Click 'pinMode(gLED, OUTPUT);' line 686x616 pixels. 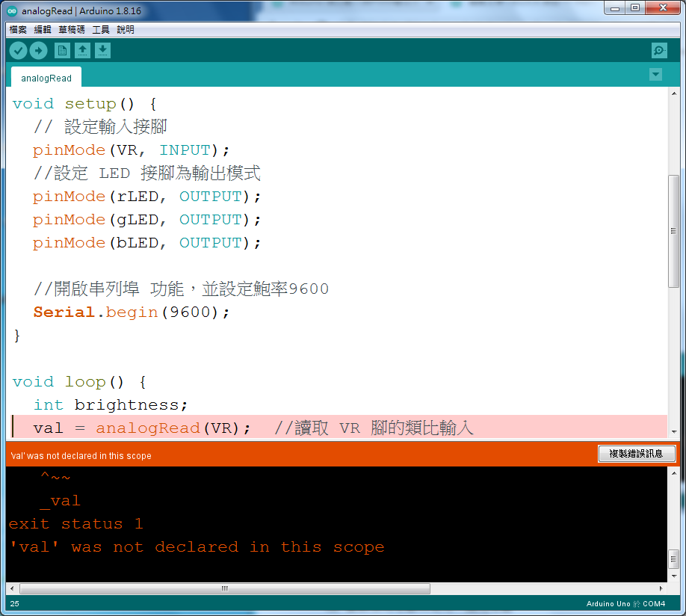(x=146, y=220)
